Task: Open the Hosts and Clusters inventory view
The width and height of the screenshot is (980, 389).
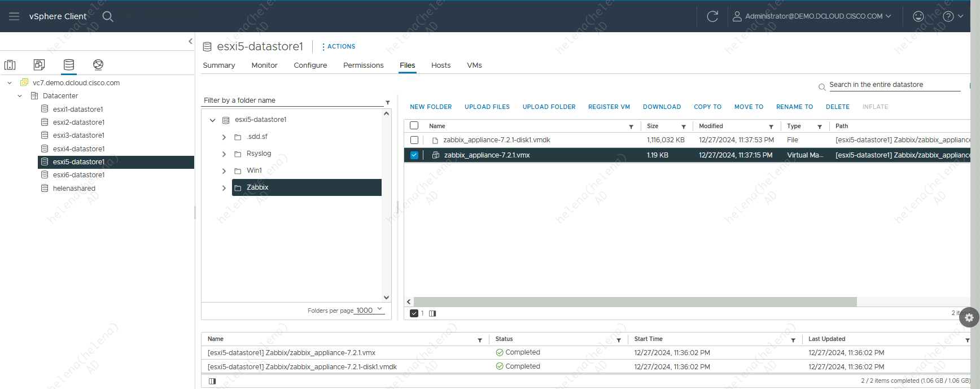Action: click(x=10, y=65)
